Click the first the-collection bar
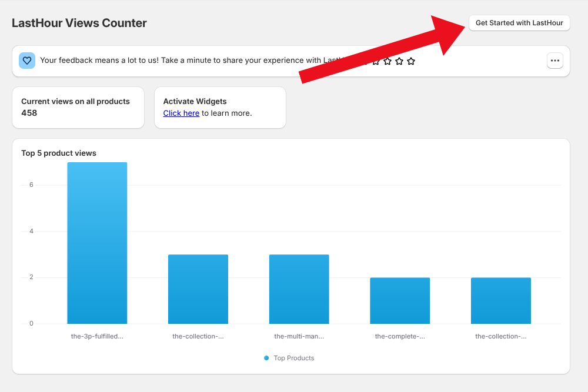The height and width of the screenshot is (392, 588). click(x=198, y=289)
